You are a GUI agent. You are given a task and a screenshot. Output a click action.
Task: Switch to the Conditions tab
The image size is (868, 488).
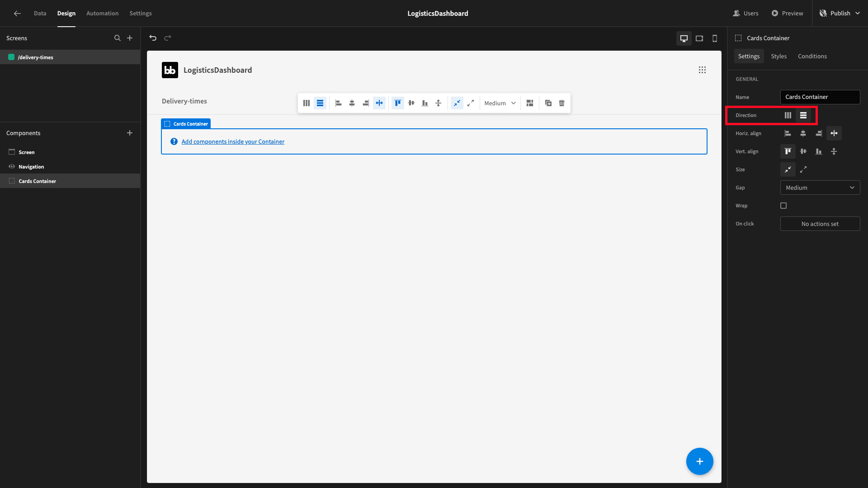click(x=812, y=56)
